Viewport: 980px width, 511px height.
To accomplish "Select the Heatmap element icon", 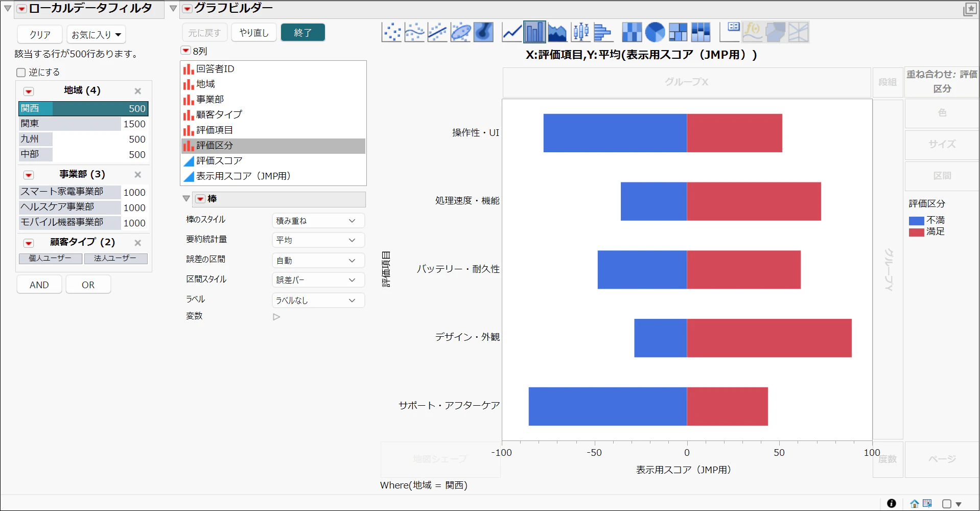I will click(632, 32).
